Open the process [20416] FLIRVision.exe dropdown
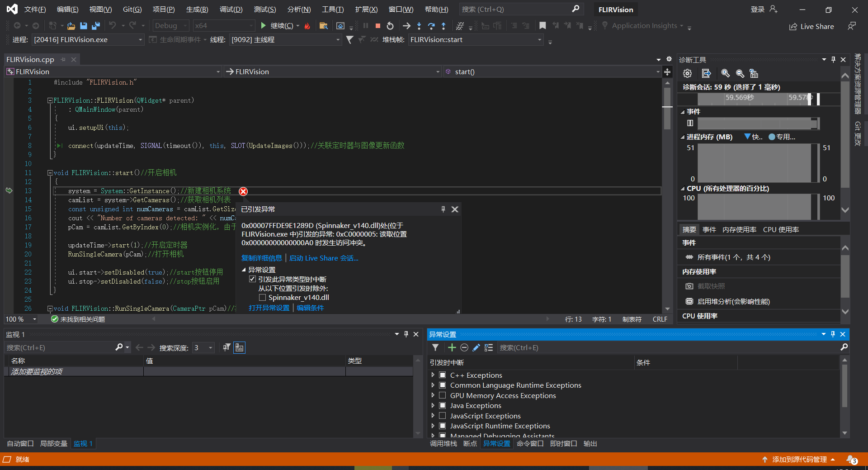 [x=88, y=40]
